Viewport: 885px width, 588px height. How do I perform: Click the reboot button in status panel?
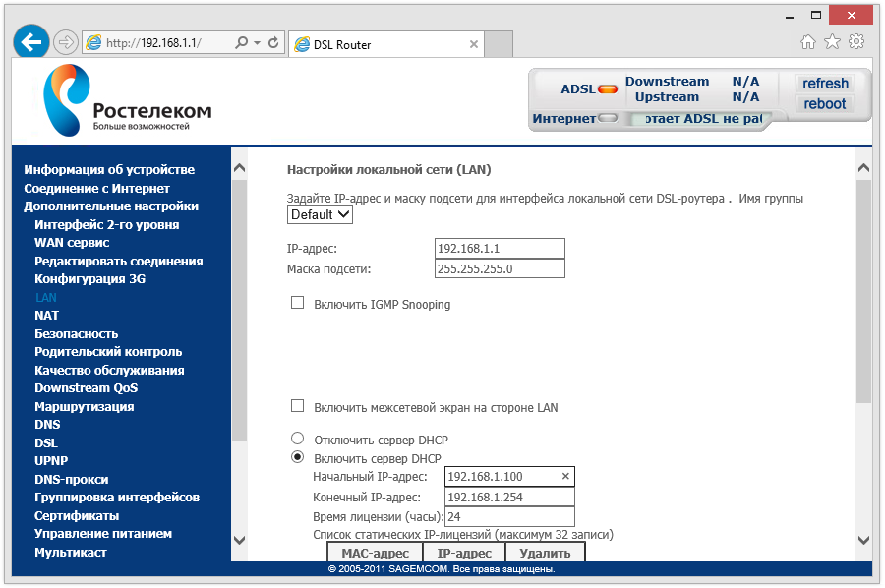[825, 104]
